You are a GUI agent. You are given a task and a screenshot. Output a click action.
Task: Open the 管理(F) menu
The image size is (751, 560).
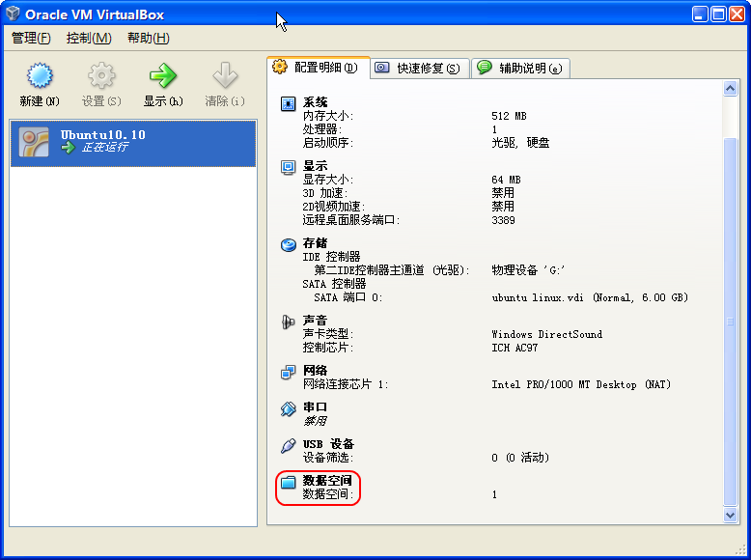31,38
